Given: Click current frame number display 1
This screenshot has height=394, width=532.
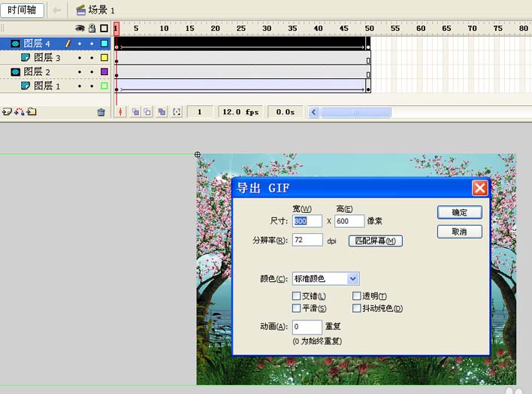Looking at the screenshot, I should (200, 112).
